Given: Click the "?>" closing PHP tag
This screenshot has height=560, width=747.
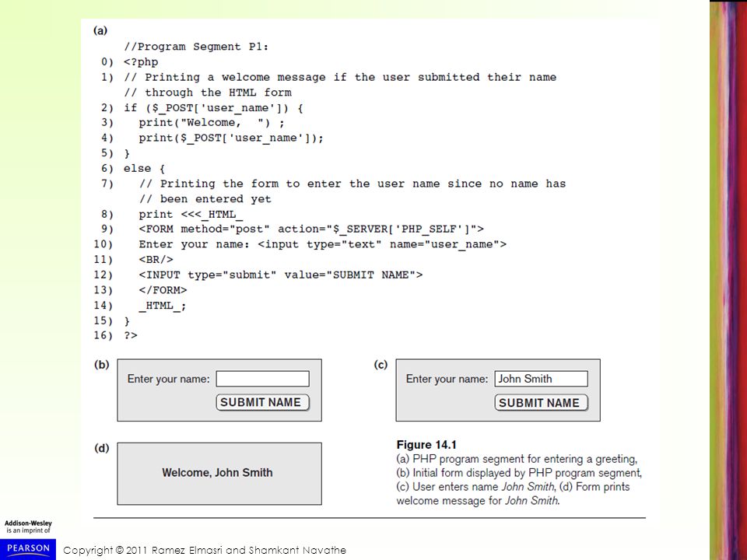Looking at the screenshot, I should coord(131,335).
